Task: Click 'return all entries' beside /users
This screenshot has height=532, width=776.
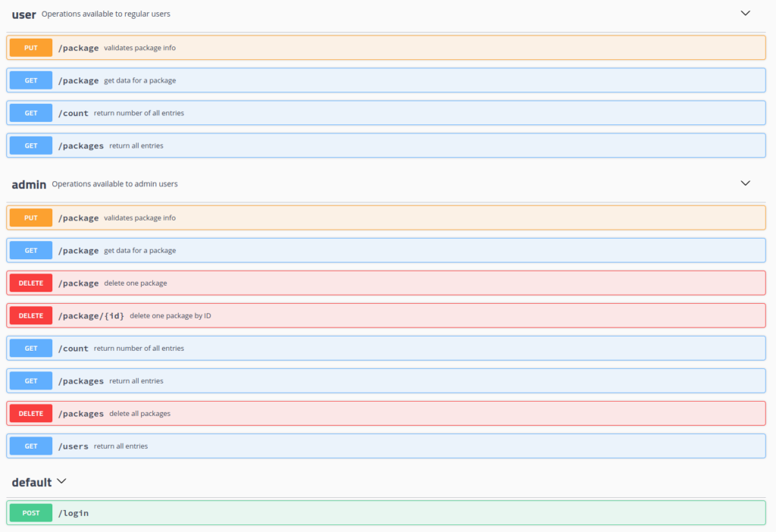Action: tap(120, 446)
